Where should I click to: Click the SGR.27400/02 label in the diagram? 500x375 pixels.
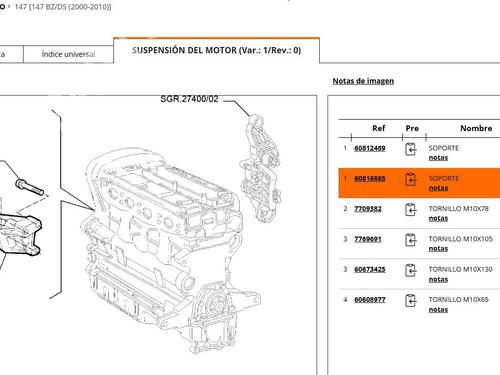[x=189, y=99]
